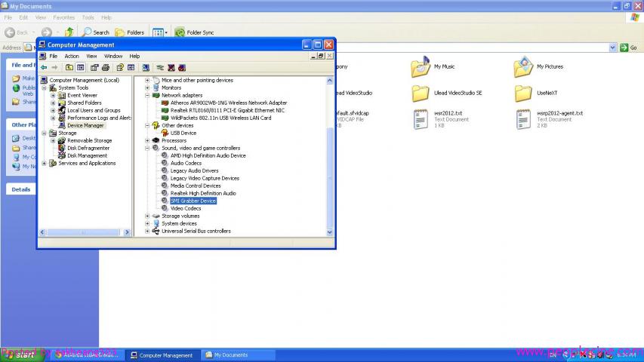Select Disk Defragmenter in the tree
The height and width of the screenshot is (362, 644).
point(88,148)
